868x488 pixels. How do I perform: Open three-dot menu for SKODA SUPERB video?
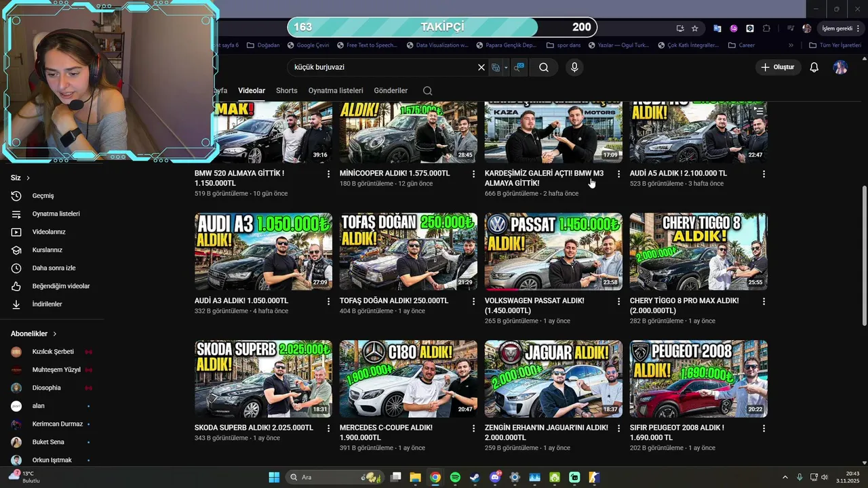pyautogui.click(x=329, y=429)
